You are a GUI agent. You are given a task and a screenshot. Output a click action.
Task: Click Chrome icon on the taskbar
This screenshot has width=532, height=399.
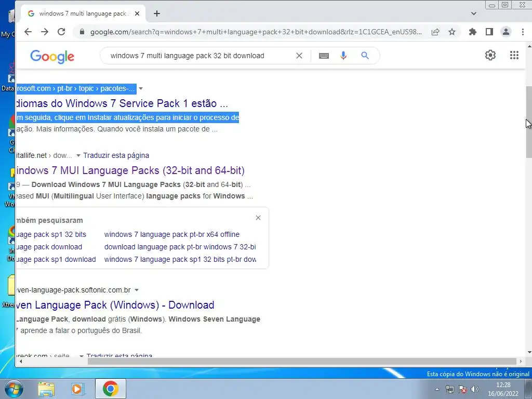(111, 389)
